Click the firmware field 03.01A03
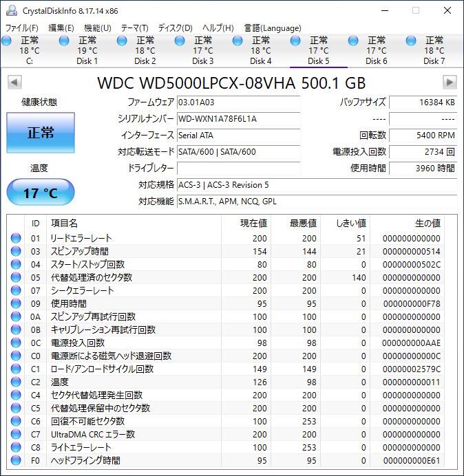 238,102
